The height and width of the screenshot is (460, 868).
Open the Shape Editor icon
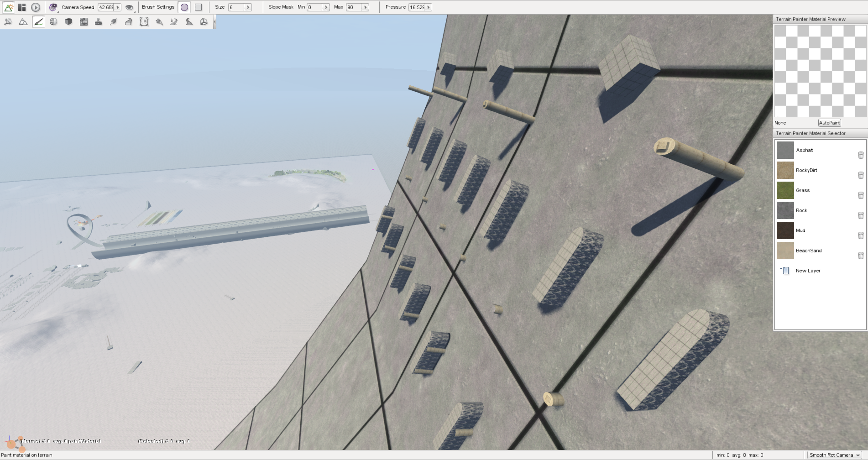tap(204, 21)
